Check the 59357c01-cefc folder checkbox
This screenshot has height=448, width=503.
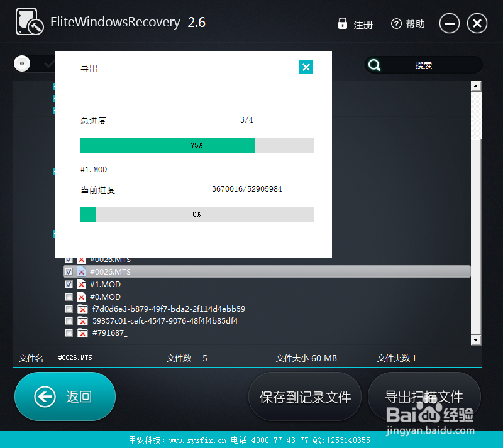click(69, 320)
